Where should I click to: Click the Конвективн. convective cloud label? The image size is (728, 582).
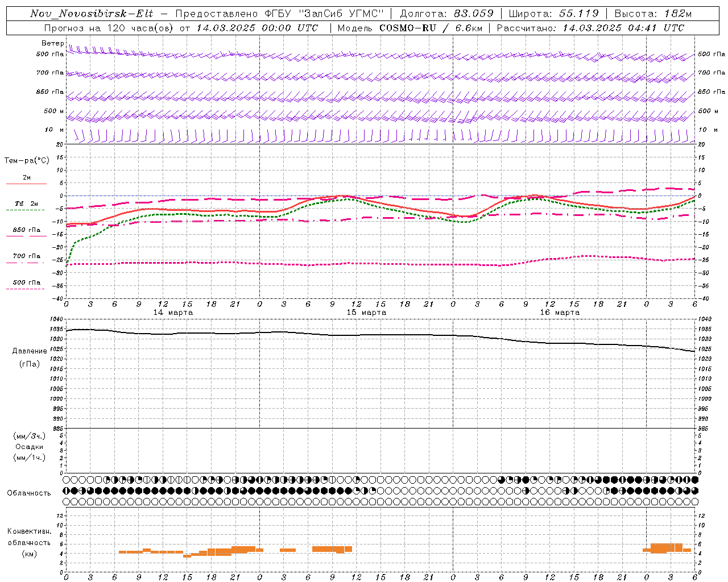click(29, 531)
